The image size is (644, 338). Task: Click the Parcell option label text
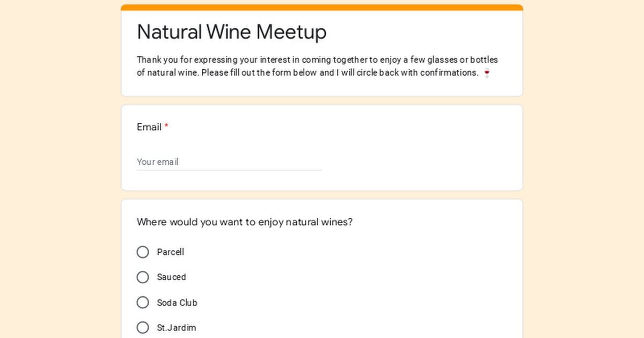click(x=170, y=252)
